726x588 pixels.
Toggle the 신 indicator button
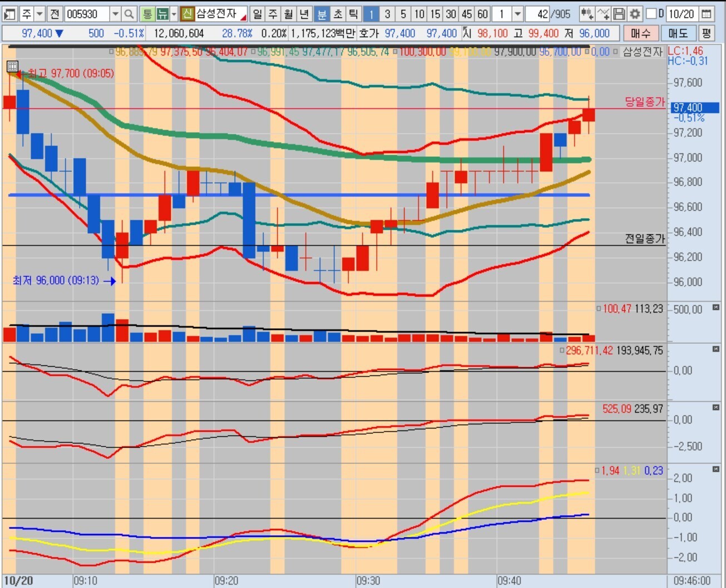(x=187, y=14)
